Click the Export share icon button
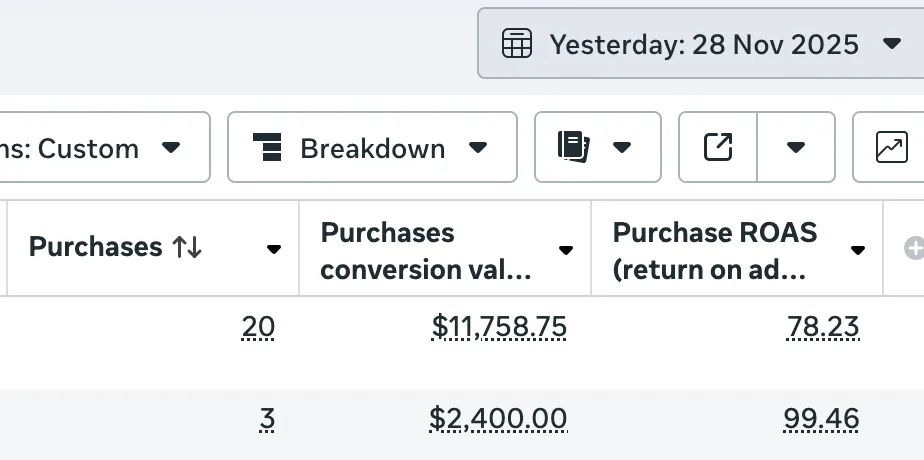This screenshot has width=924, height=460. pyautogui.click(x=718, y=148)
